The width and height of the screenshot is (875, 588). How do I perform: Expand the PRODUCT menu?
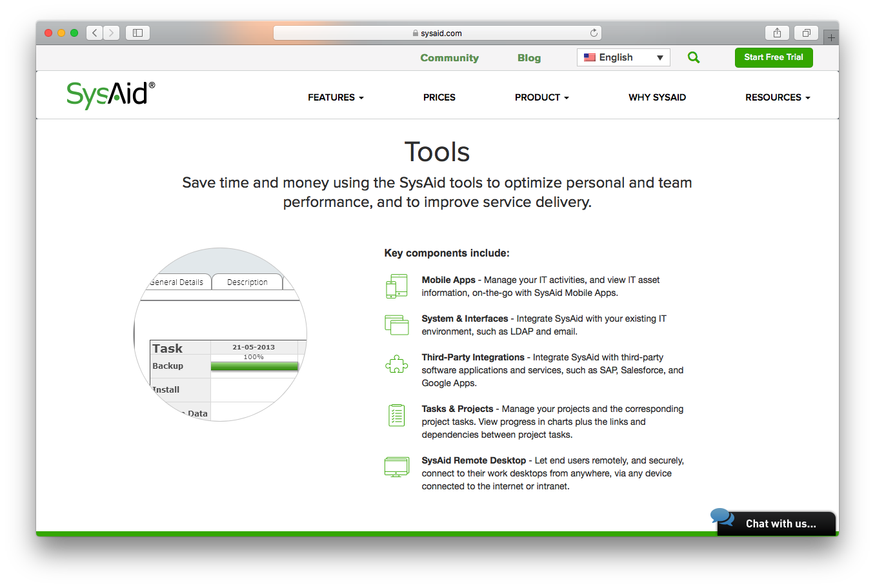point(542,97)
